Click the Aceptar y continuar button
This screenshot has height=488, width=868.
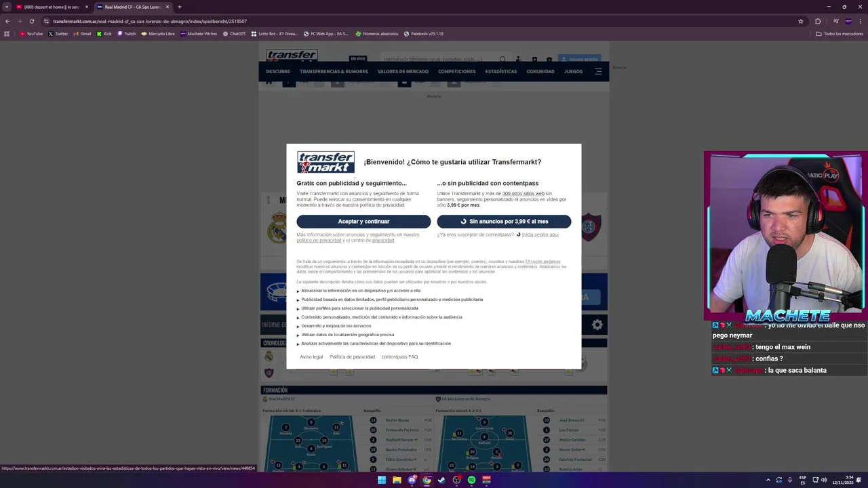(x=363, y=222)
